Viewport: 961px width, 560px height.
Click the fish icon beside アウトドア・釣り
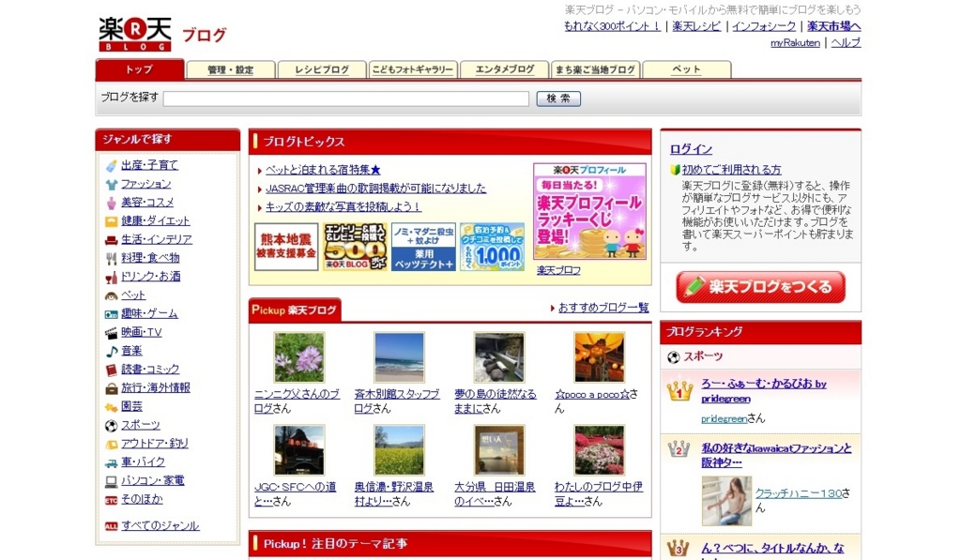[x=111, y=445]
